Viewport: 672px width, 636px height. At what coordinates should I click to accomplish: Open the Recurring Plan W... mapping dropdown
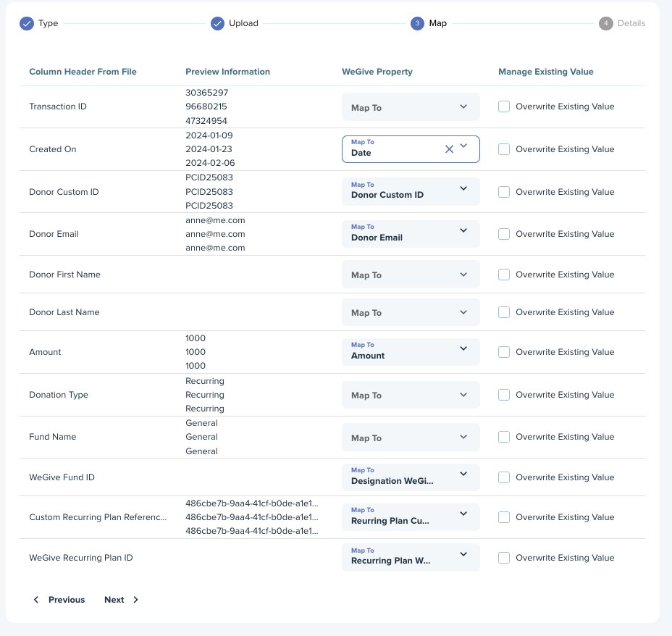(x=411, y=558)
